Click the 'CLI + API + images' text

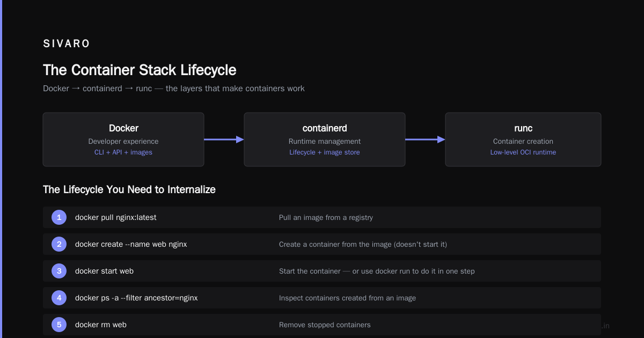pyautogui.click(x=123, y=152)
